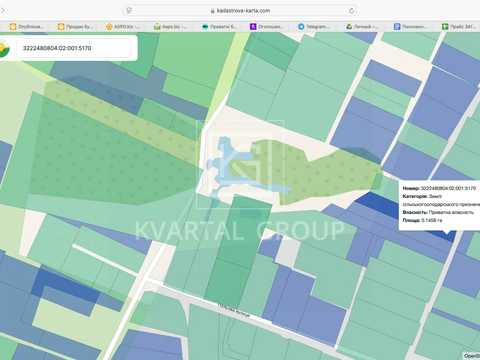This screenshot has height=360, width=480.
Task: Click the map attribution link in bottom corner
Action: click(x=472, y=356)
